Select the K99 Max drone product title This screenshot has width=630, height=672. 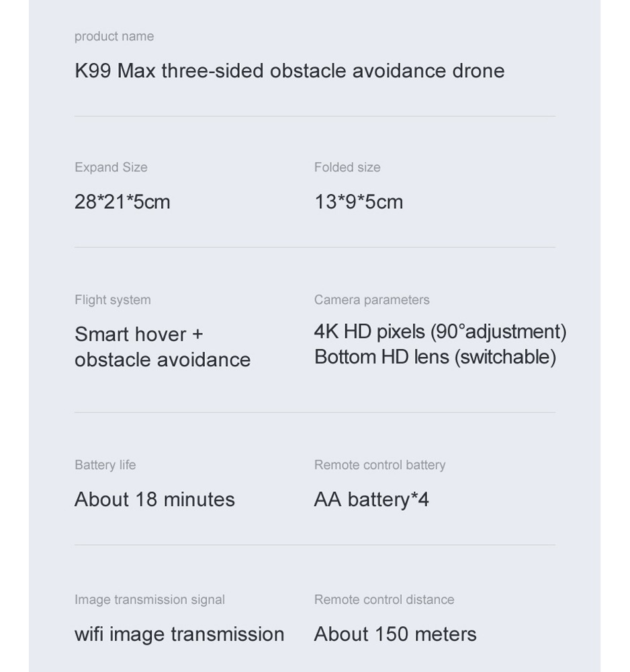pos(289,71)
